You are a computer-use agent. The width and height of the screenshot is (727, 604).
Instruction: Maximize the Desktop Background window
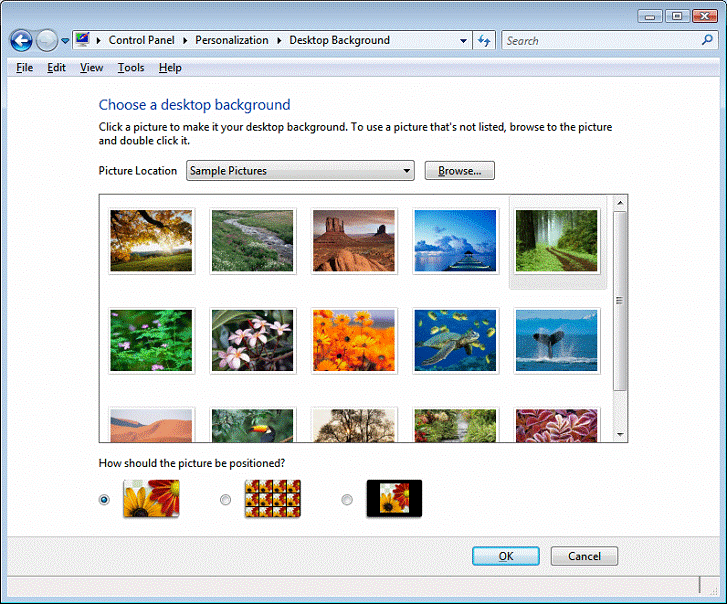(x=677, y=16)
